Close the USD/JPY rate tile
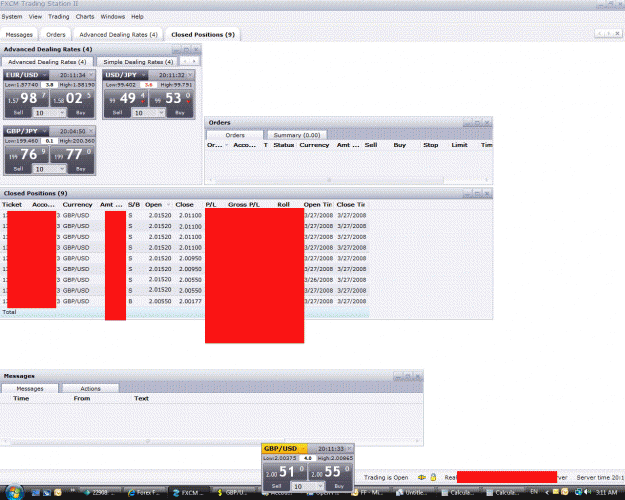Viewport: 625px width, 500px height. tap(190, 75)
